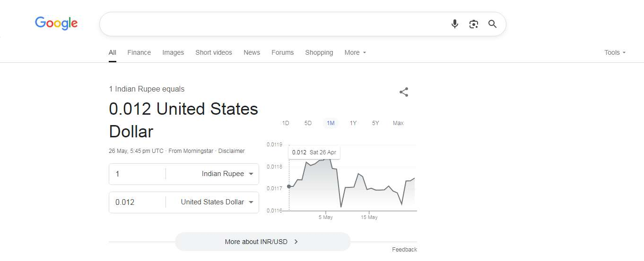
Task: Go to the Images tab
Action: [173, 52]
